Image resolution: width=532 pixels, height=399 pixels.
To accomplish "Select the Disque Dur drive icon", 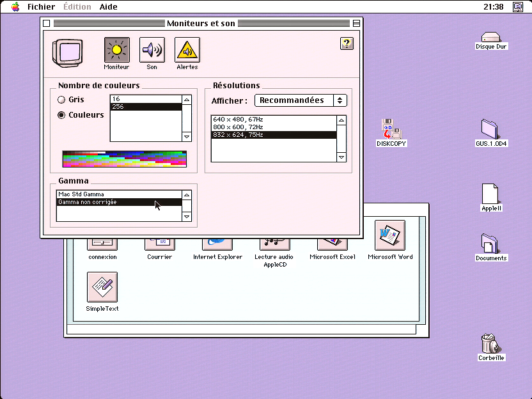I will click(x=490, y=37).
